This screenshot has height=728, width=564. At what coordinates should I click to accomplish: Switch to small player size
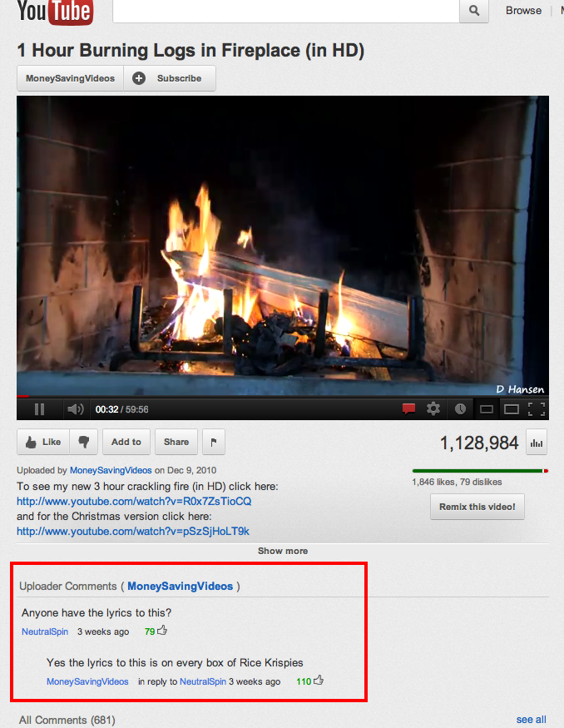click(x=486, y=409)
